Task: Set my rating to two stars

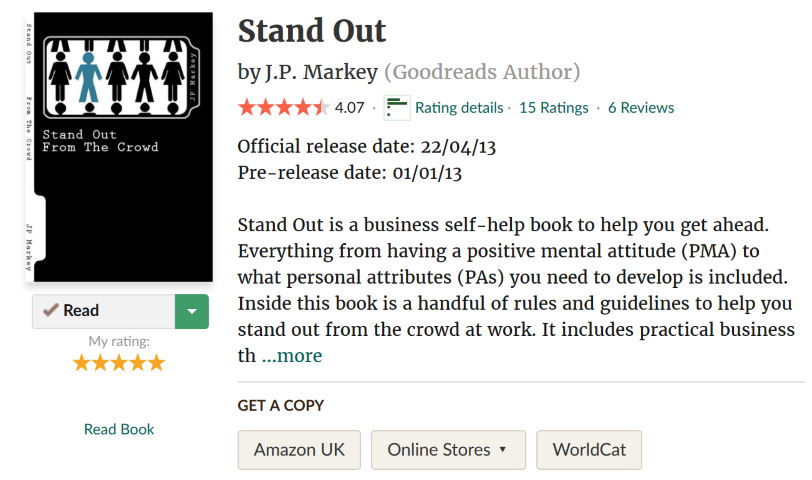Action: click(100, 363)
